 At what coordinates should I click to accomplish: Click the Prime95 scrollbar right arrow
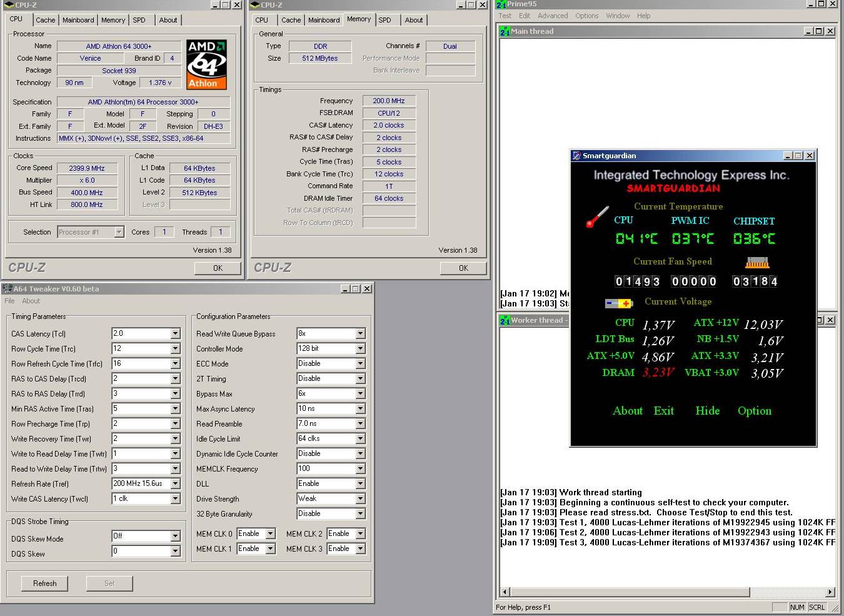[830, 592]
